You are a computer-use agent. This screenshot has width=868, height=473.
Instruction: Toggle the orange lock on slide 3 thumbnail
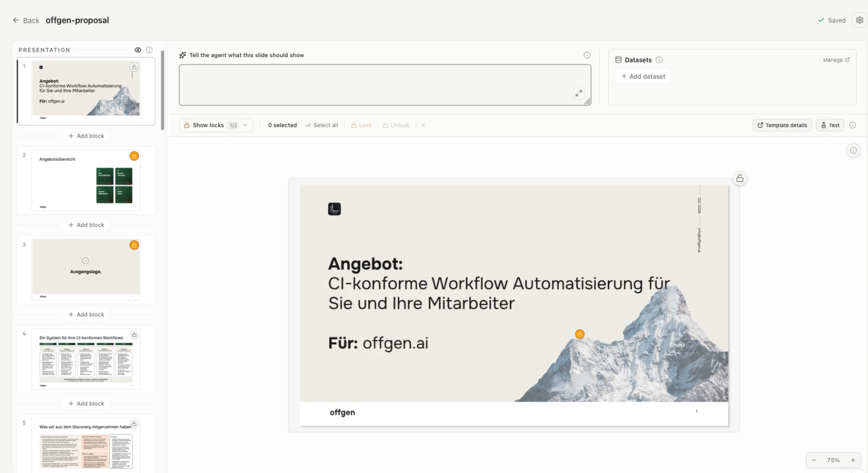click(x=134, y=245)
